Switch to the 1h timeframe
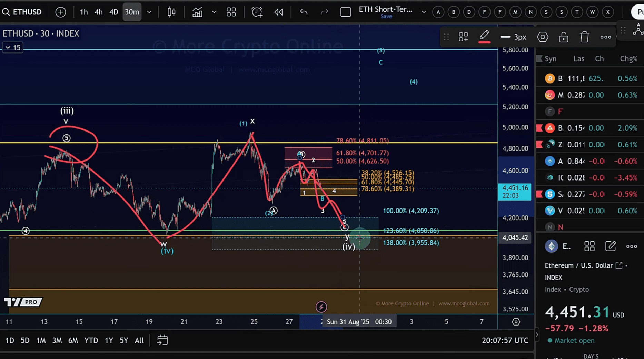The width and height of the screenshot is (644, 359). click(84, 12)
